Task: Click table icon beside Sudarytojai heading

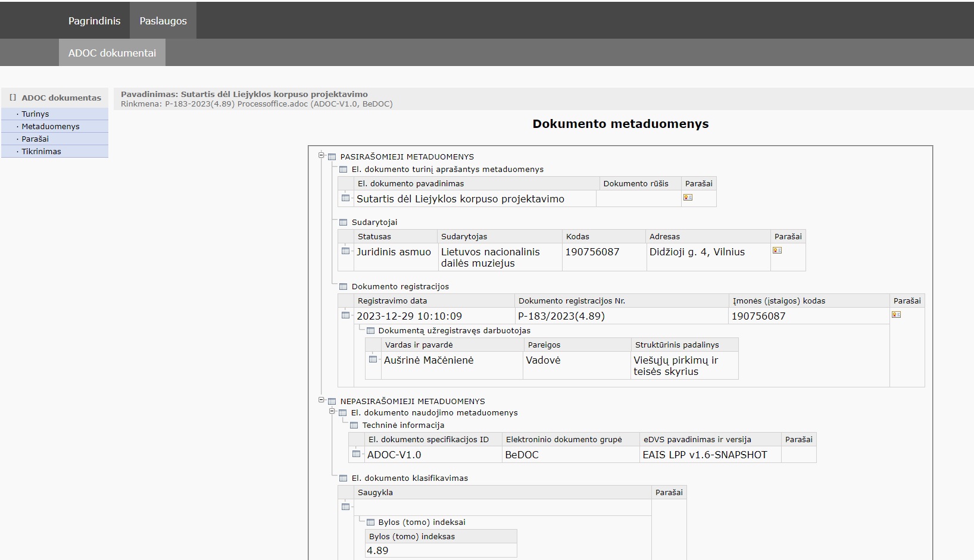Action: pyautogui.click(x=343, y=223)
